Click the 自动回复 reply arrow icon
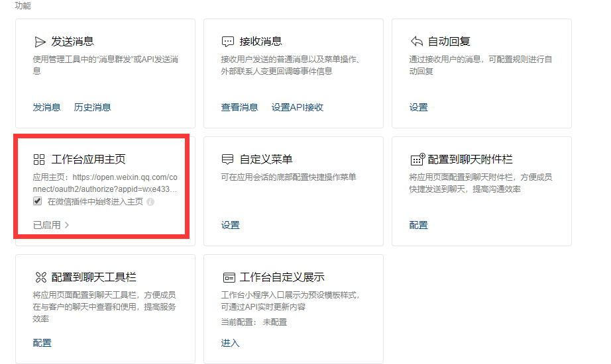This screenshot has width=611, height=364. (x=417, y=42)
